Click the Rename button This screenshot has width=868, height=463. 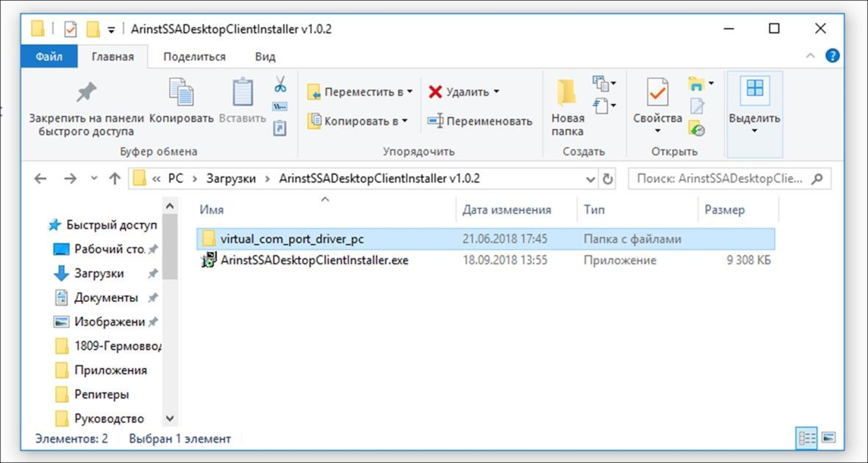(x=479, y=121)
